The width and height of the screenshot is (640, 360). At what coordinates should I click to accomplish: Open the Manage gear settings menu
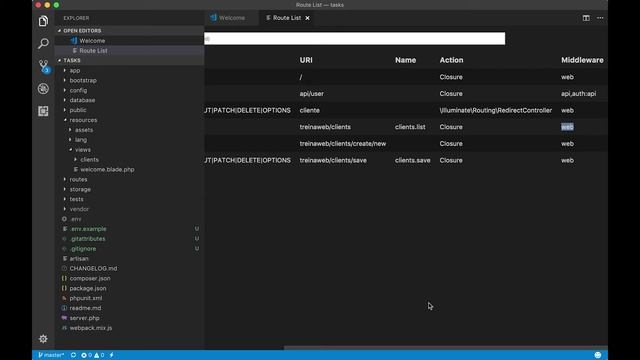click(x=43, y=339)
